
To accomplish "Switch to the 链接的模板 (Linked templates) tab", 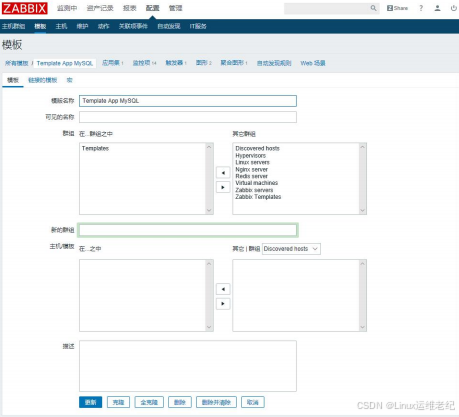I will coord(43,80).
